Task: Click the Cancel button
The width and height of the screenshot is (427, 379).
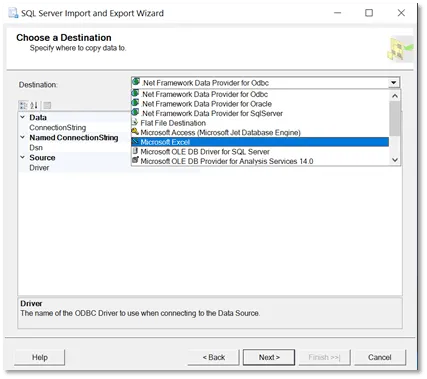Action: tap(380, 357)
